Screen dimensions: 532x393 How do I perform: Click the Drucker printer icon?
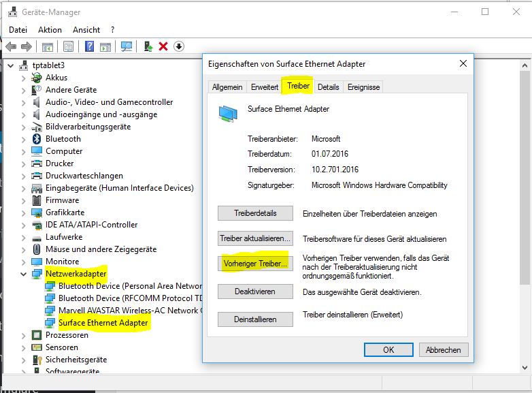36,163
